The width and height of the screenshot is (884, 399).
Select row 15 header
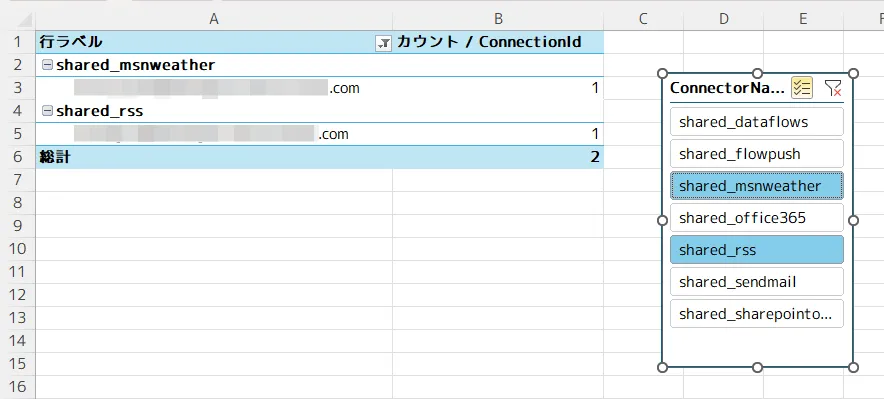17,363
